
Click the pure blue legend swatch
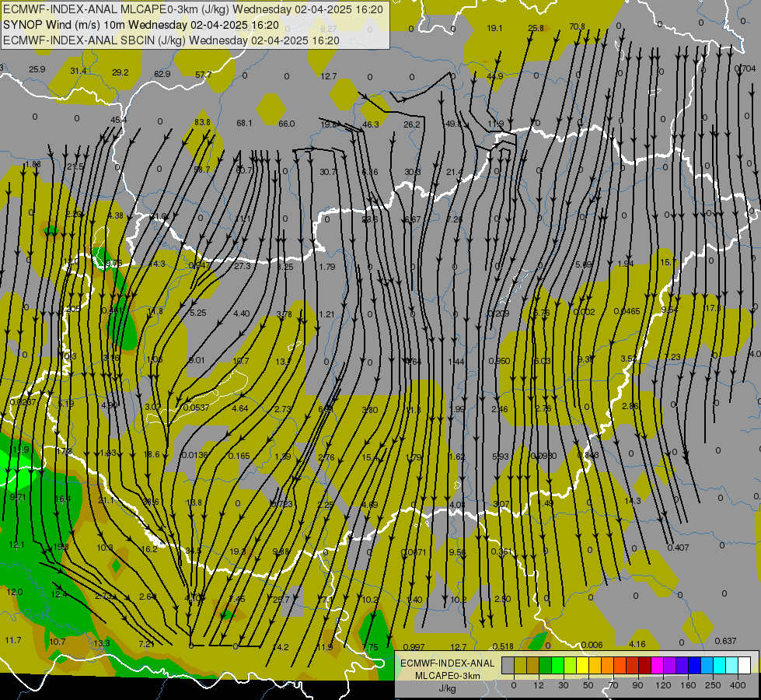tap(694, 665)
